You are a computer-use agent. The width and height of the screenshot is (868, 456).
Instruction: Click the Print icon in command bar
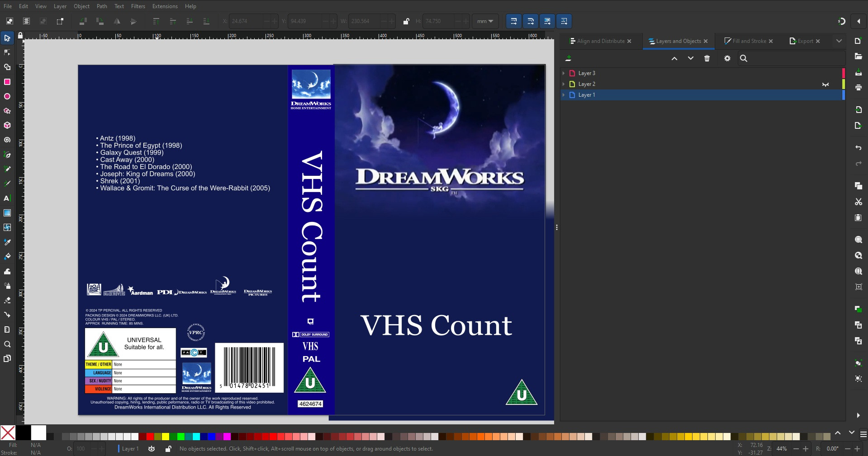pos(858,88)
